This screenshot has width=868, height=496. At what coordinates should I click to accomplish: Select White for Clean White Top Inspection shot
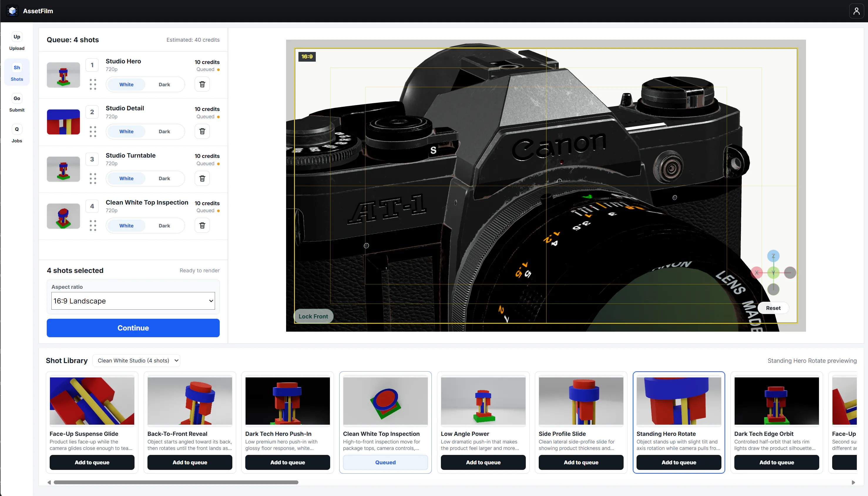(126, 225)
